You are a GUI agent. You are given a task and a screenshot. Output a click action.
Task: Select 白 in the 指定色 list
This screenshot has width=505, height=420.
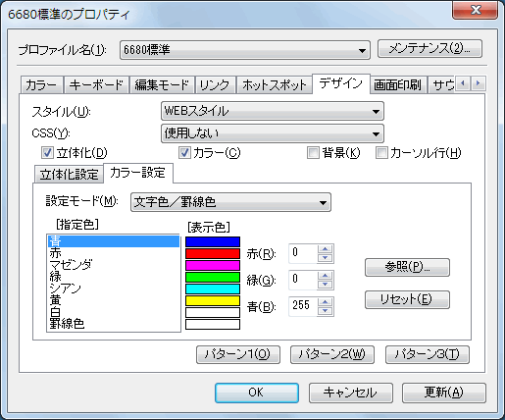114,312
